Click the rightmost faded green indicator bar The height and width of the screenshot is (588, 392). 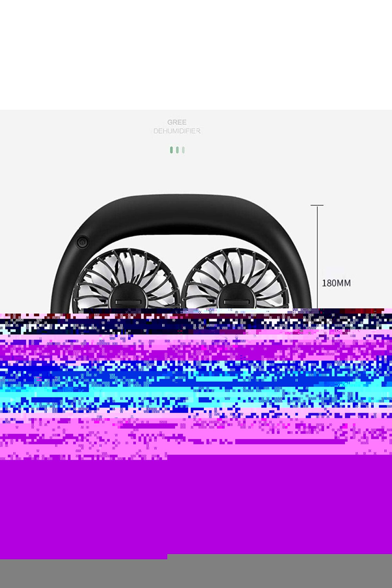pyautogui.click(x=183, y=150)
